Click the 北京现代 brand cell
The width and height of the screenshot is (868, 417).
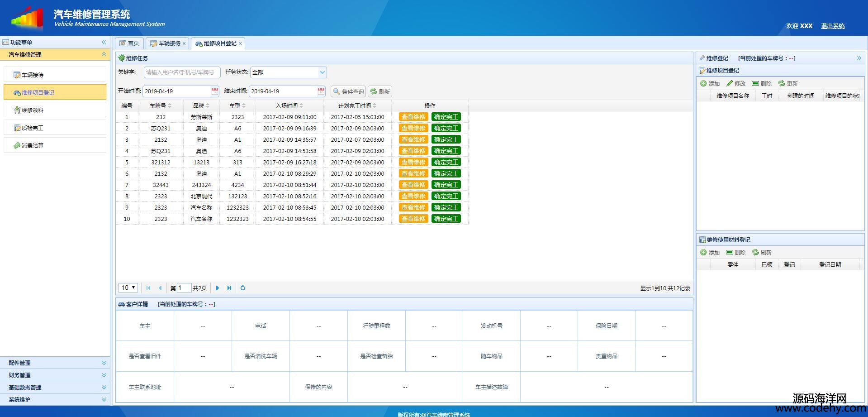tap(201, 196)
